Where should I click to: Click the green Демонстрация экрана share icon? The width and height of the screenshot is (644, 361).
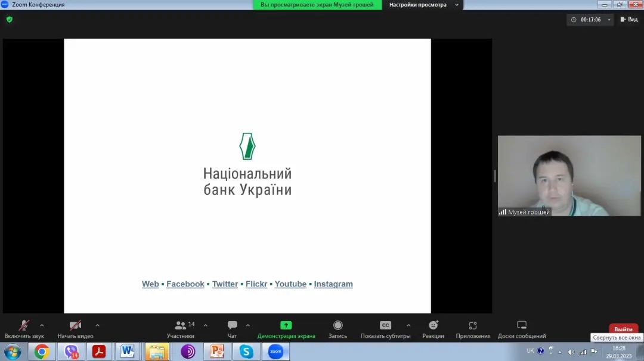point(286,325)
